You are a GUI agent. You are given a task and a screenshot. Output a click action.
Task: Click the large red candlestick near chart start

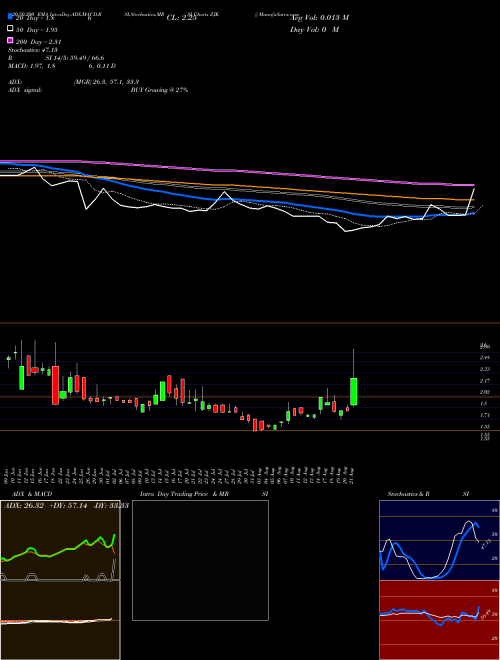point(56,385)
